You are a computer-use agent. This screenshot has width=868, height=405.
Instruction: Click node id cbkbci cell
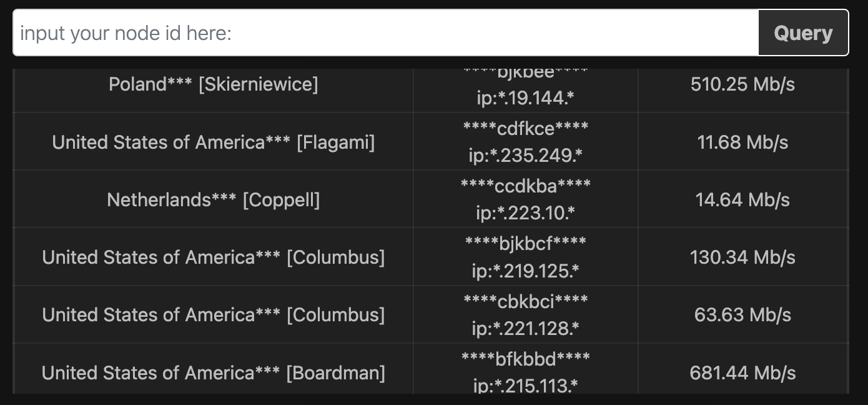(525, 314)
